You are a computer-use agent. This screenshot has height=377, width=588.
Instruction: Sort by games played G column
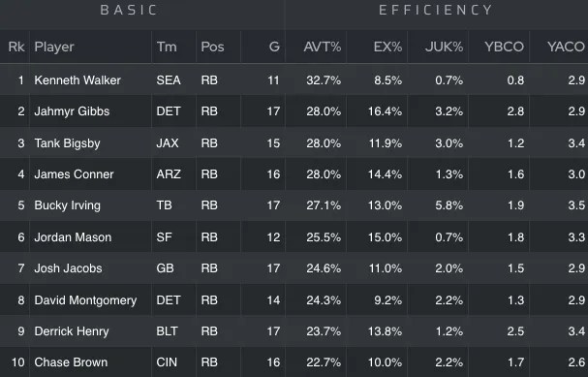point(274,47)
